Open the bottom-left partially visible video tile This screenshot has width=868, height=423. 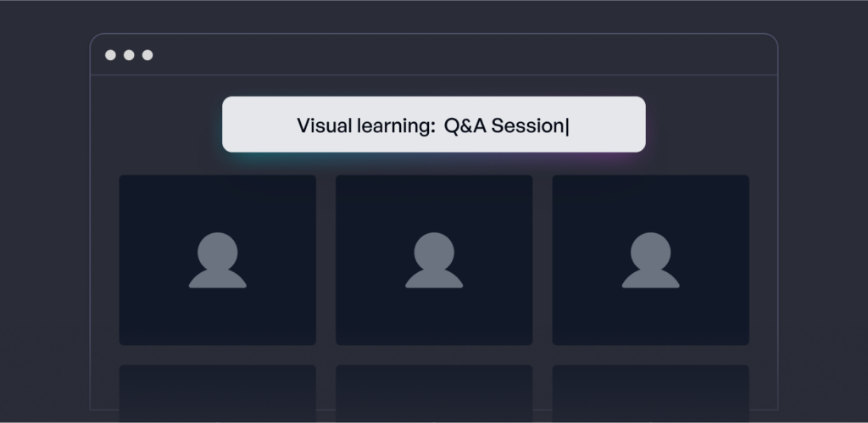[218, 393]
